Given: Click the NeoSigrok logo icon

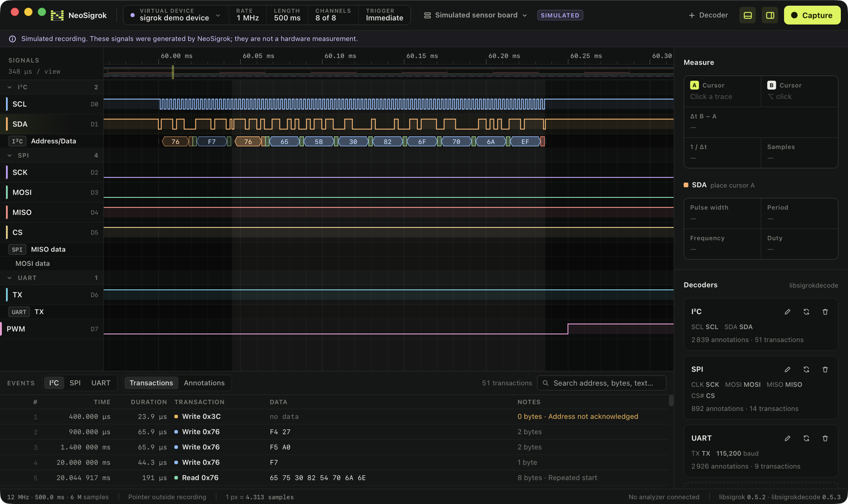Looking at the screenshot, I should tap(57, 15).
